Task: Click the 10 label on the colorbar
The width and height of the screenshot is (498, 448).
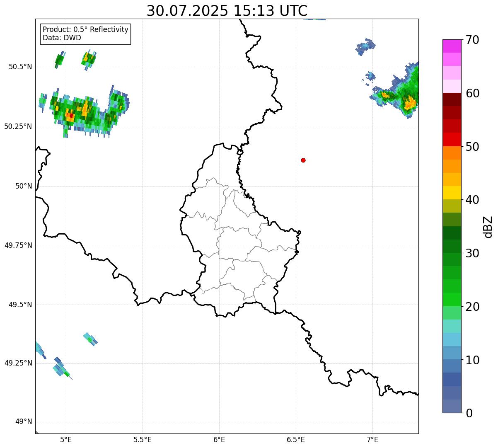Action: 472,360
